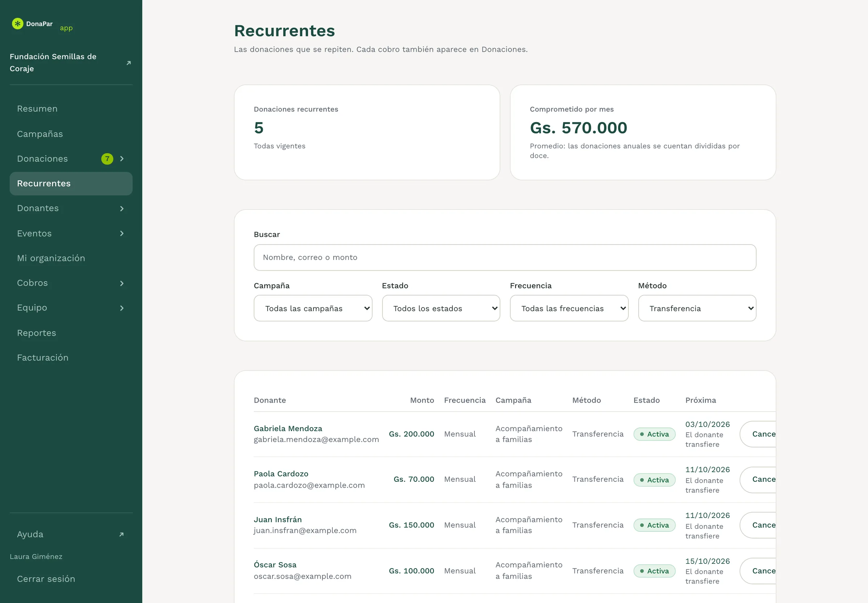Click the external arrow icon next to Ayuda
This screenshot has width=868, height=603.
121,534
